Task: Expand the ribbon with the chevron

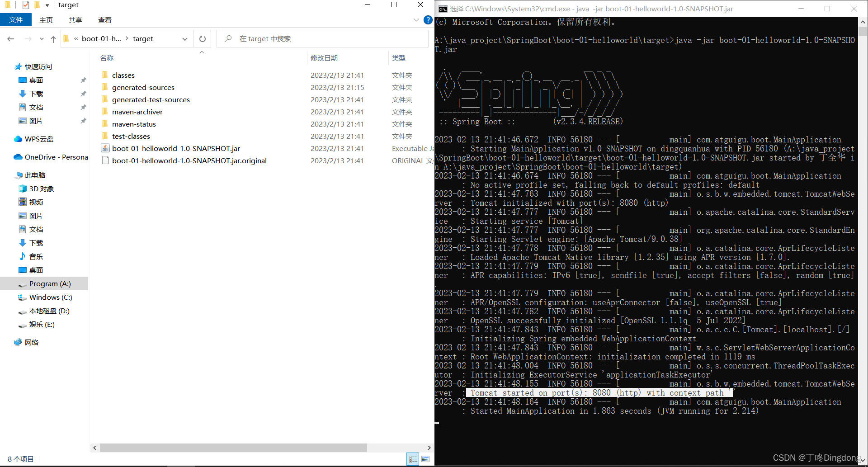Action: pos(416,20)
